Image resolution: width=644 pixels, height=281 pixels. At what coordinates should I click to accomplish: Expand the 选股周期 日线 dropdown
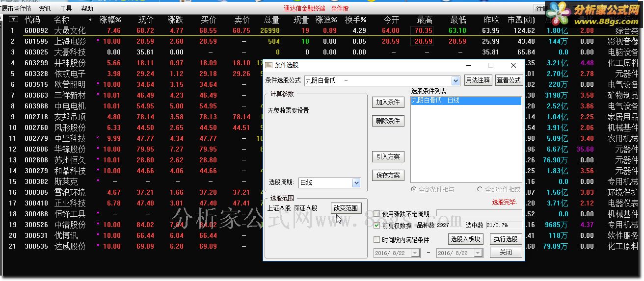[x=356, y=182]
